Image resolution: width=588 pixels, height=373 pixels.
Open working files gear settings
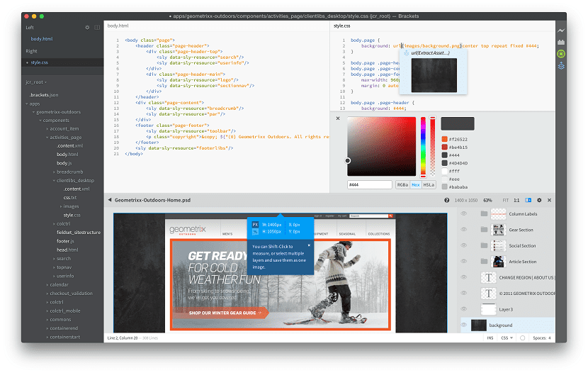point(87,28)
